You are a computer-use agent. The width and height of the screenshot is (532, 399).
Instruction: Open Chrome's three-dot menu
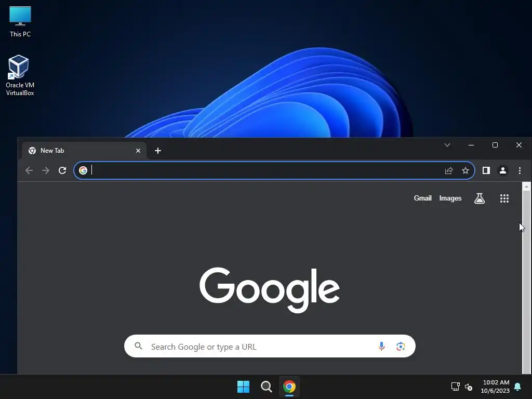pyautogui.click(x=520, y=170)
